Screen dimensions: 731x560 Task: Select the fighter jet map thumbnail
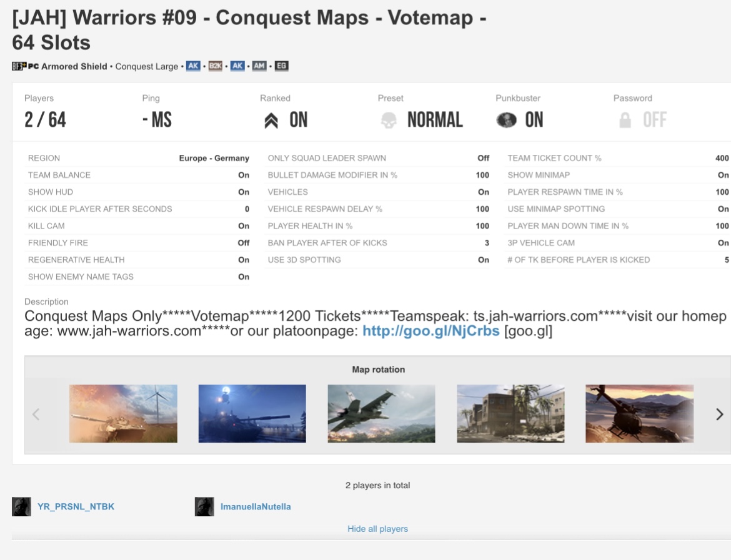pos(381,414)
